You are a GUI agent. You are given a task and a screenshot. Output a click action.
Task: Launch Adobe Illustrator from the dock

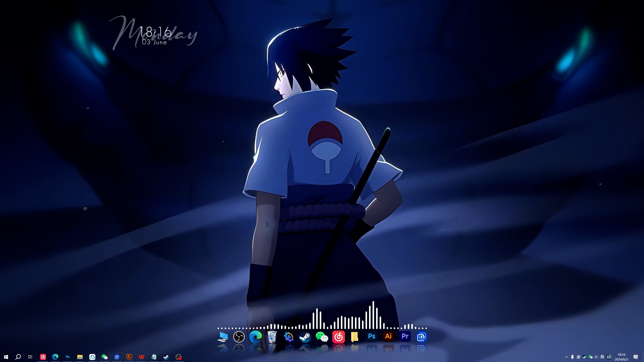tap(388, 336)
